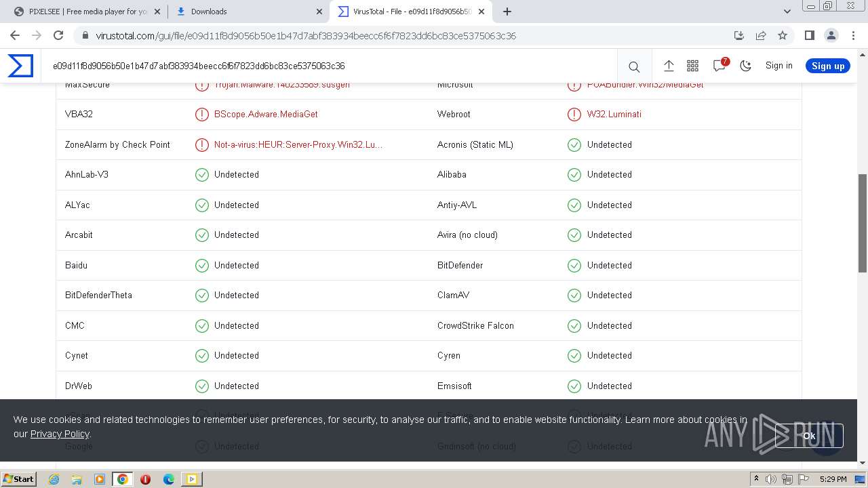Click the BitDefenderTheta vendor name
868x488 pixels.
tap(98, 295)
